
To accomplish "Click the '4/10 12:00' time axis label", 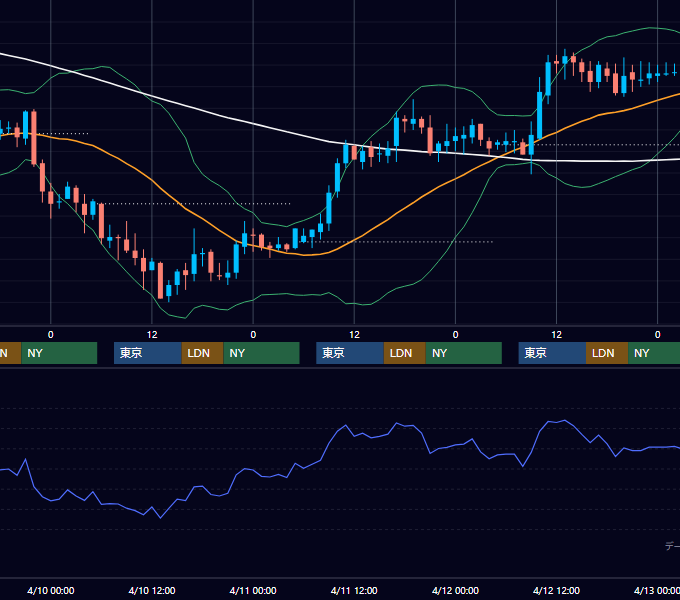I will pos(152,590).
